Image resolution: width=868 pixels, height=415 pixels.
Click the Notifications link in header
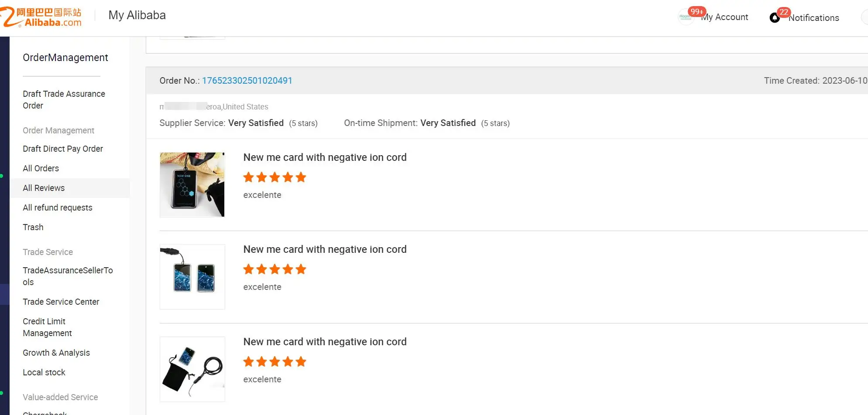coord(813,18)
